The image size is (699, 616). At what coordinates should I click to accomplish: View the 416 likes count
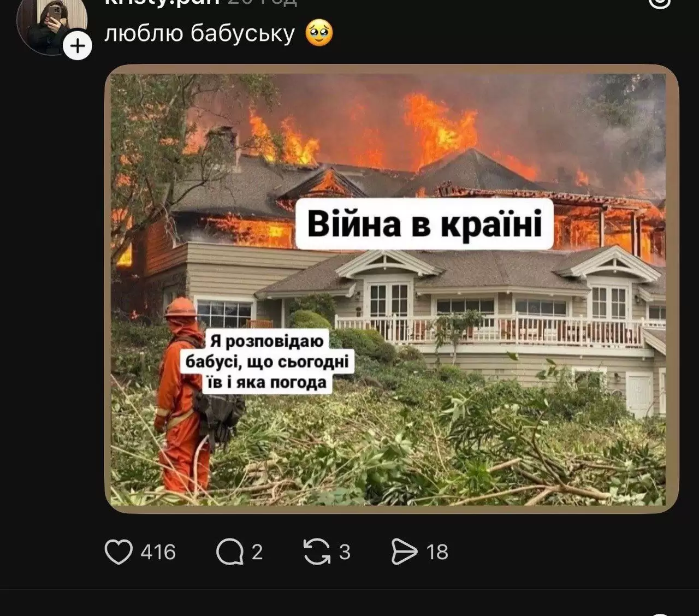coord(158,552)
